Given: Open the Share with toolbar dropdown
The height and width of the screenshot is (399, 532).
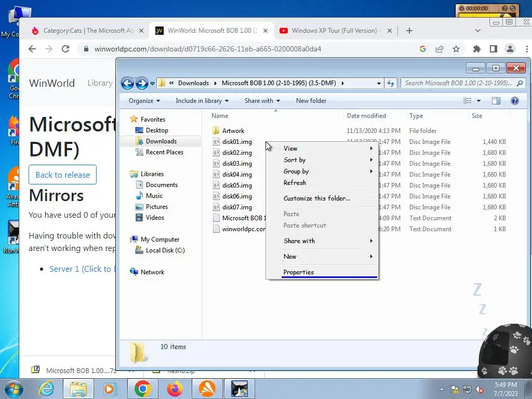Looking at the screenshot, I should 262,101.
